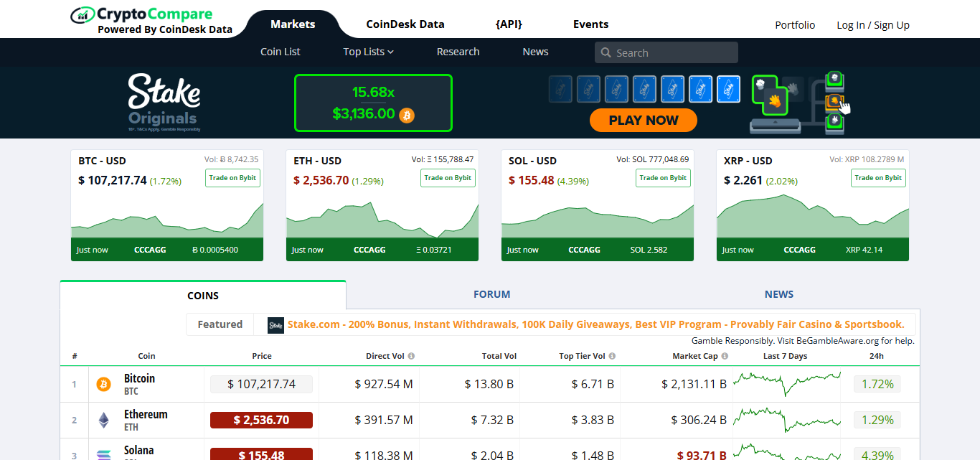Click Bitcoin 7-day sparkline chart
Image resolution: width=980 pixels, height=460 pixels.
(786, 382)
